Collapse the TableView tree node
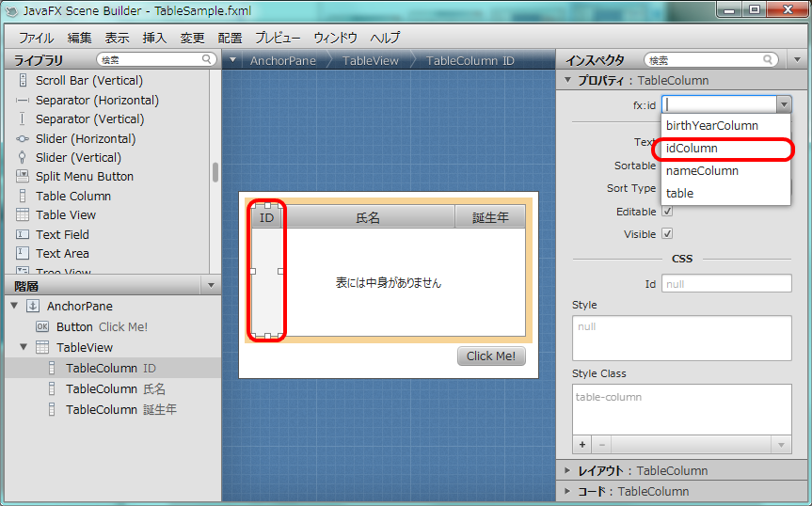Screen dimensions: 812x506 [x=24, y=347]
